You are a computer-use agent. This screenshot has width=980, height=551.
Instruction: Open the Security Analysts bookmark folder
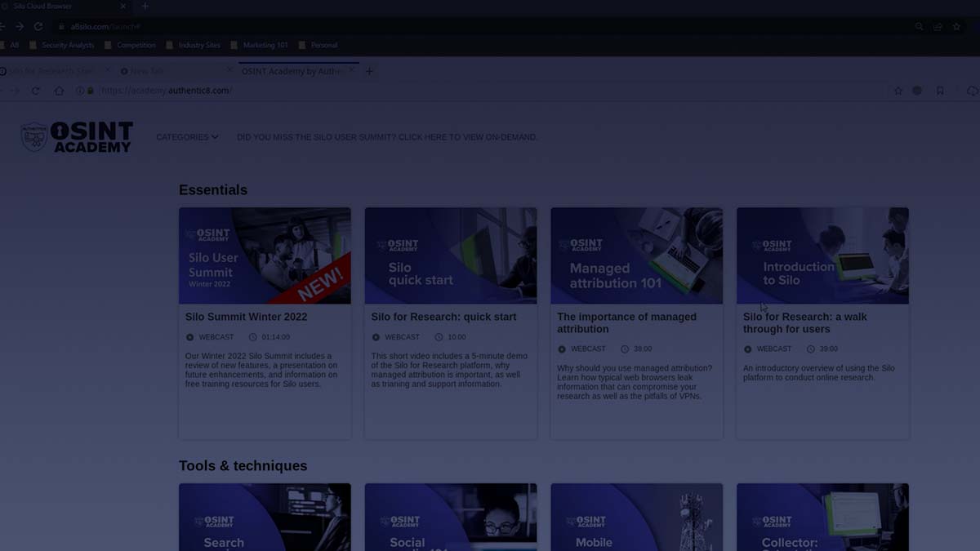click(61, 45)
